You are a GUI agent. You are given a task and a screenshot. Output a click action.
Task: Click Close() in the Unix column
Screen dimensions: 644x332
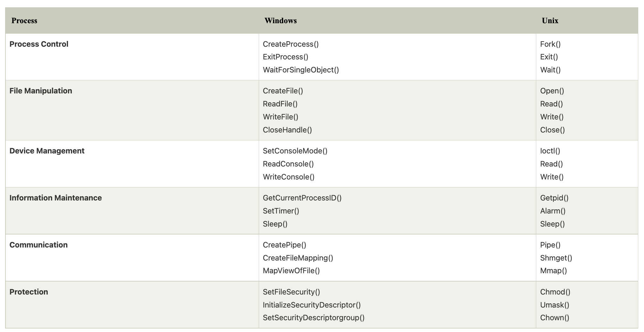point(552,130)
